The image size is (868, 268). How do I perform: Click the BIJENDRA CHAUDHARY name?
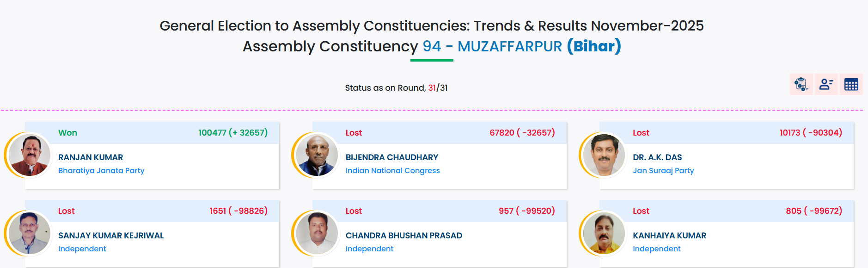coord(392,157)
